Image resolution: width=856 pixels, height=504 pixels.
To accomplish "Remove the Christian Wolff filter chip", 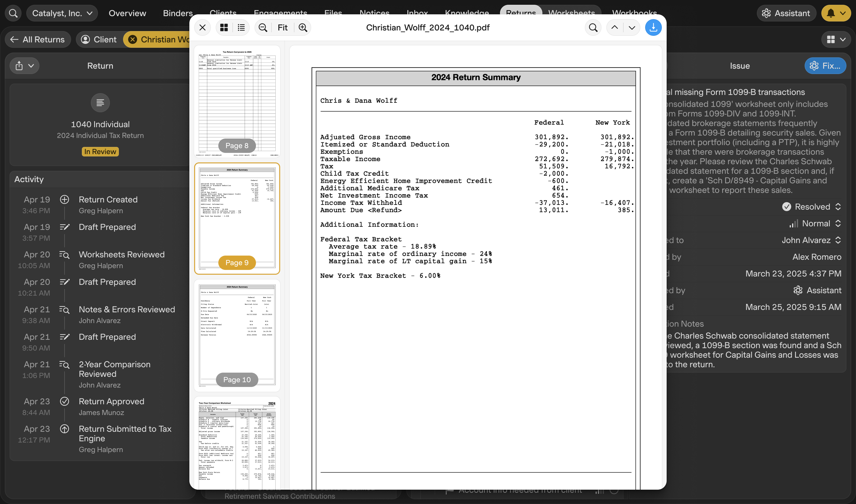I will tap(133, 39).
